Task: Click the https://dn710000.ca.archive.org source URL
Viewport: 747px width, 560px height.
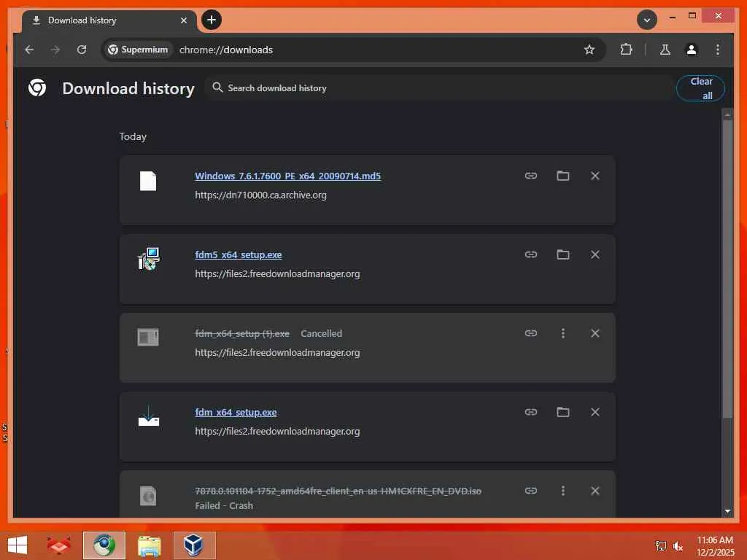Action: point(260,195)
